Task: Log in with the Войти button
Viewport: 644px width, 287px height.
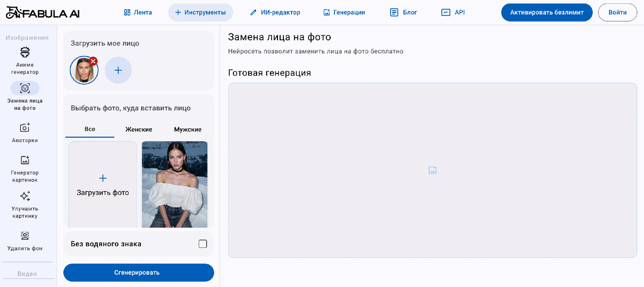Action: [617, 12]
